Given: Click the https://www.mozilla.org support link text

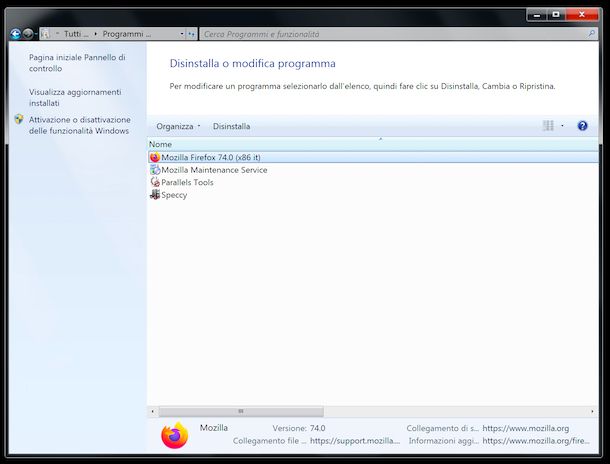Looking at the screenshot, I should [526, 428].
